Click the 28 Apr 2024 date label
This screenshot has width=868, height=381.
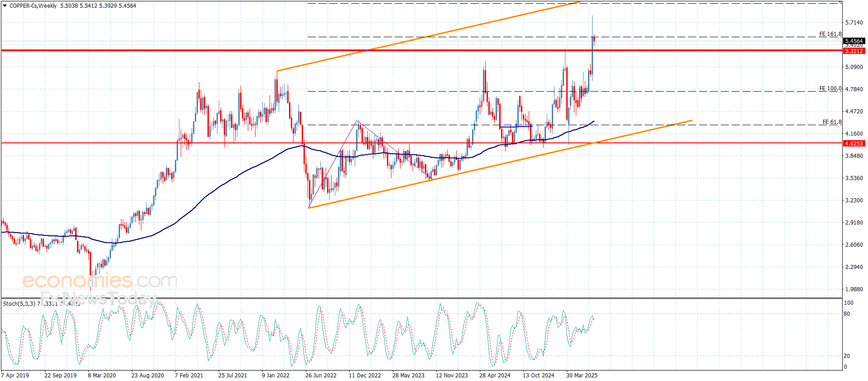(495, 375)
